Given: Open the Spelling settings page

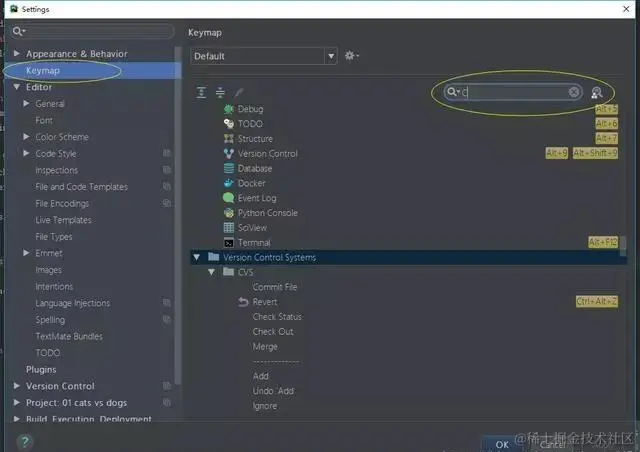Looking at the screenshot, I should [50, 320].
